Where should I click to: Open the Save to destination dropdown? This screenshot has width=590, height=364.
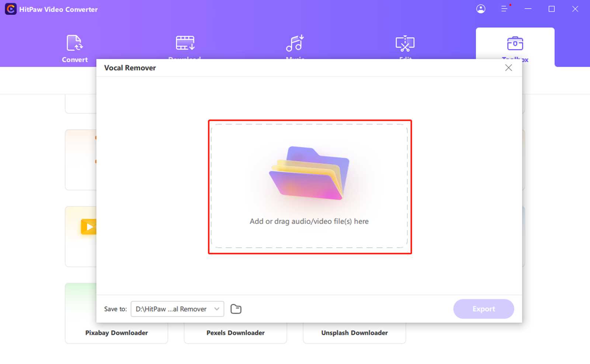pyautogui.click(x=173, y=309)
